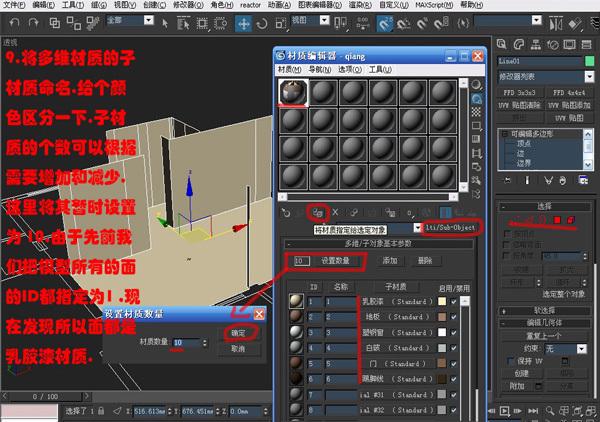
Task: Click the FFD 3x3x3 modifier button
Action: click(x=519, y=93)
